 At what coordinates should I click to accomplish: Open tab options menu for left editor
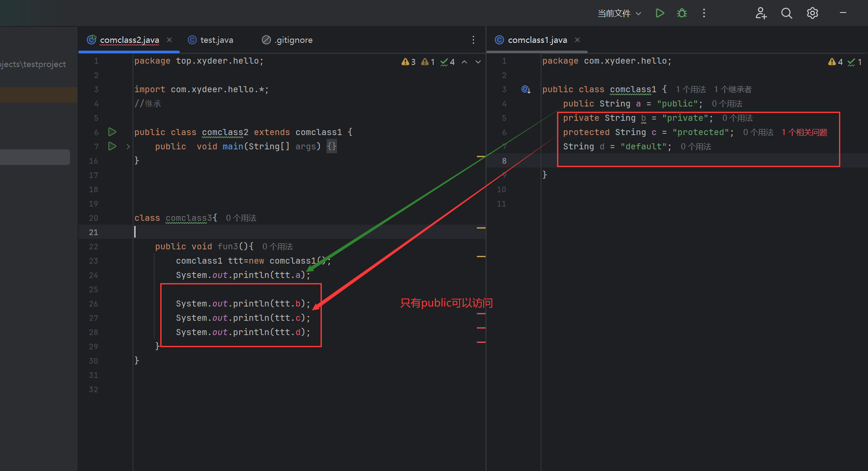tap(473, 40)
